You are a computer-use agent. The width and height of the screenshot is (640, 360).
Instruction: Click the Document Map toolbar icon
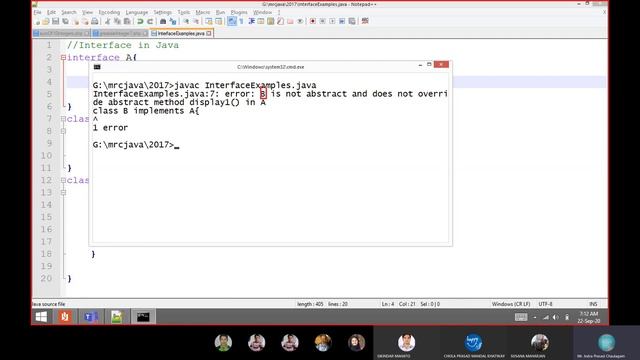(x=270, y=21)
